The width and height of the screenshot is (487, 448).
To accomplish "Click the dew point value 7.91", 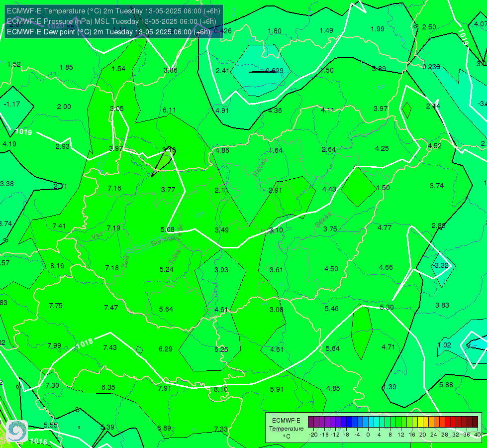I will pos(164,388).
